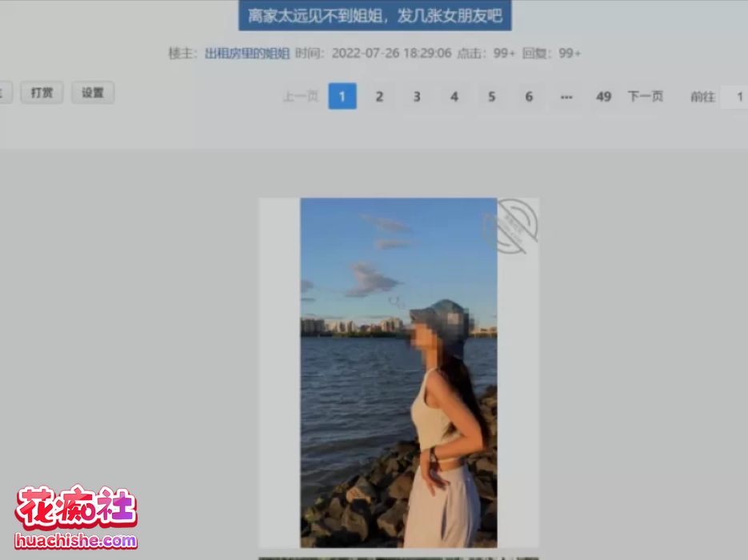748x560 pixels.
Task: Open poster profile 出租房里的姐姐
Action: [247, 53]
